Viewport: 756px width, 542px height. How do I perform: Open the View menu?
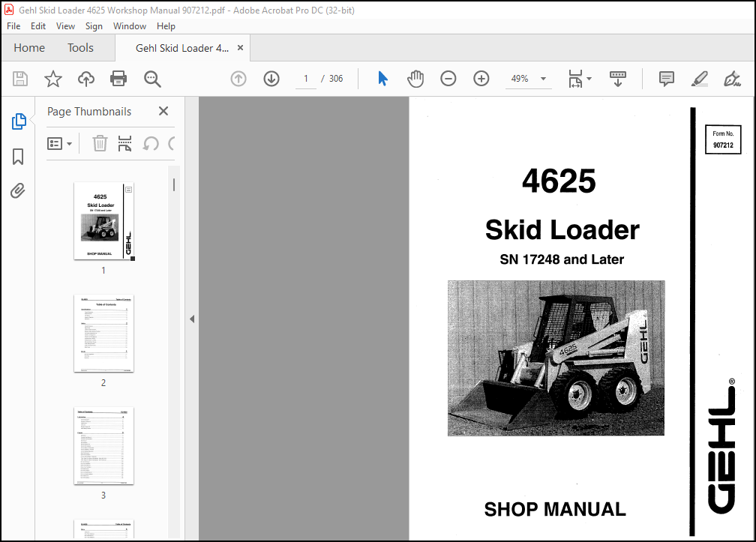(x=65, y=26)
